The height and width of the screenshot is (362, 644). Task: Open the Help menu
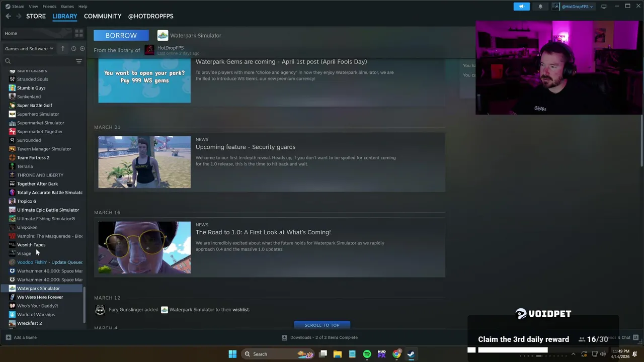click(x=83, y=7)
